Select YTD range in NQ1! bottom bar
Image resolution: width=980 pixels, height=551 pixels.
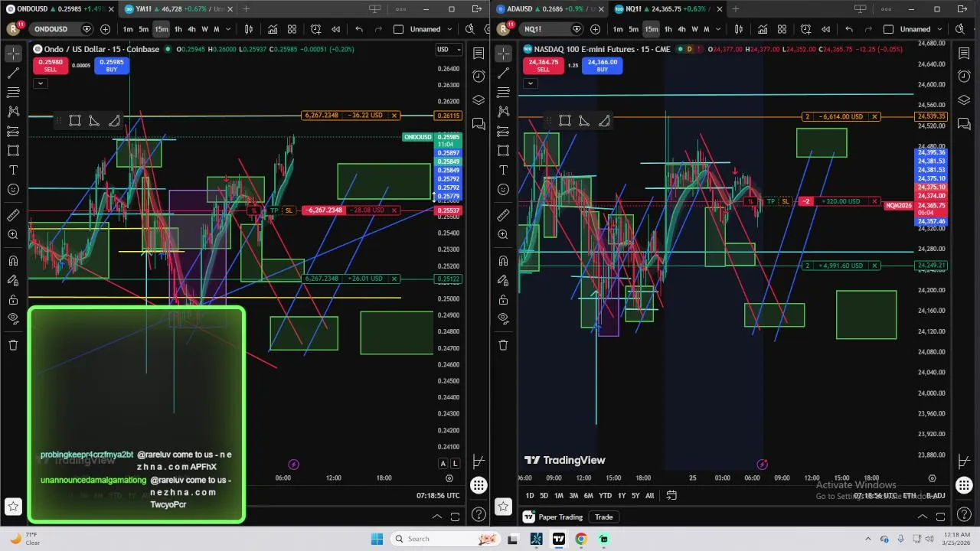pos(605,495)
